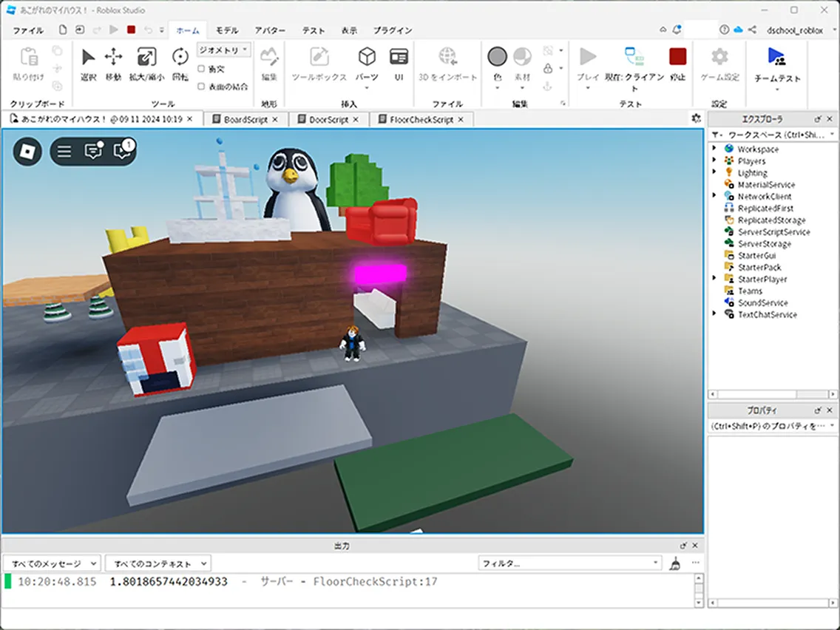Open the All Messages (すべてのメッセージ) dropdown
The image size is (840, 630).
52,563
